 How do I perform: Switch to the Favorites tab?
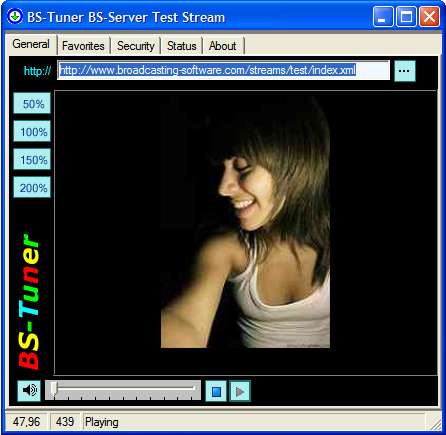click(x=83, y=46)
